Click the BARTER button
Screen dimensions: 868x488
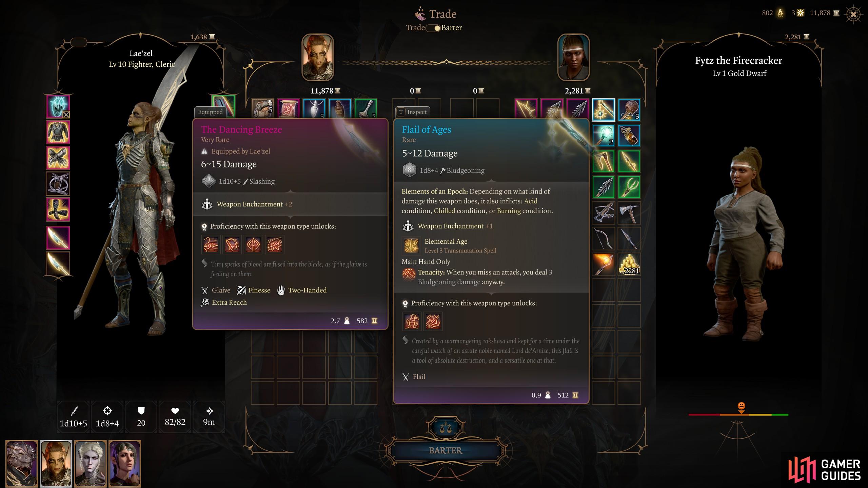pyautogui.click(x=446, y=451)
